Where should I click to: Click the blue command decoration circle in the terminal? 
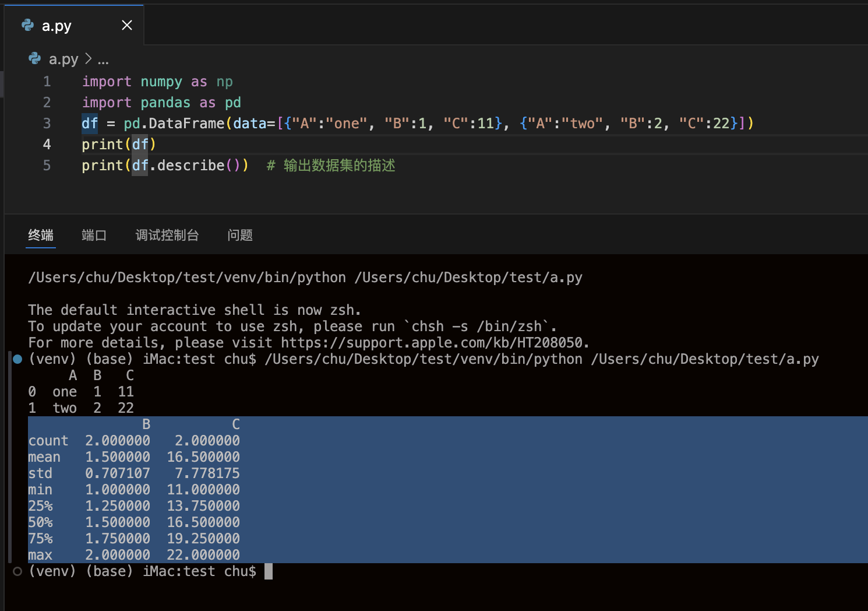pos(16,359)
